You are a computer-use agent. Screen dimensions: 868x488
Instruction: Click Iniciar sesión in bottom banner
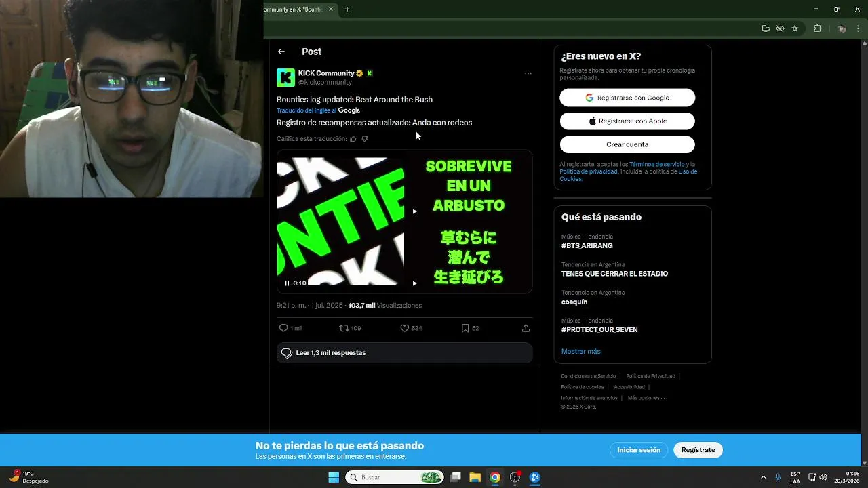click(x=639, y=450)
